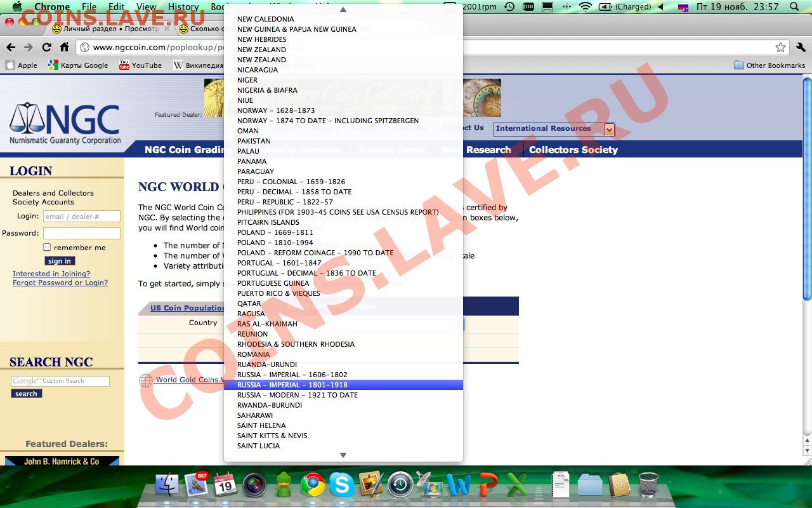Choose RUSSIA - IMPERIAL - 1606-1802 option

(x=343, y=375)
